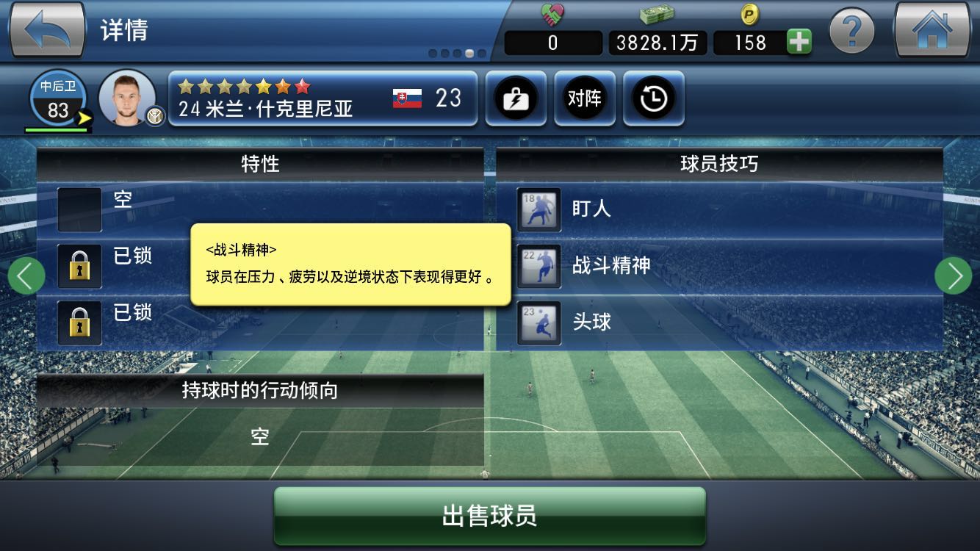
Task: Tap the 战斗精神 skill icon
Action: pyautogui.click(x=538, y=266)
